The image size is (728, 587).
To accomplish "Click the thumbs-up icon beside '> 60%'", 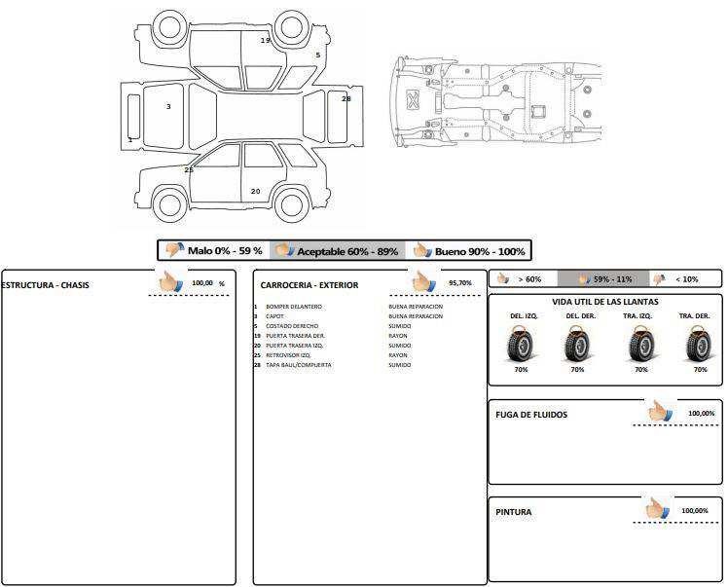I will [x=503, y=278].
